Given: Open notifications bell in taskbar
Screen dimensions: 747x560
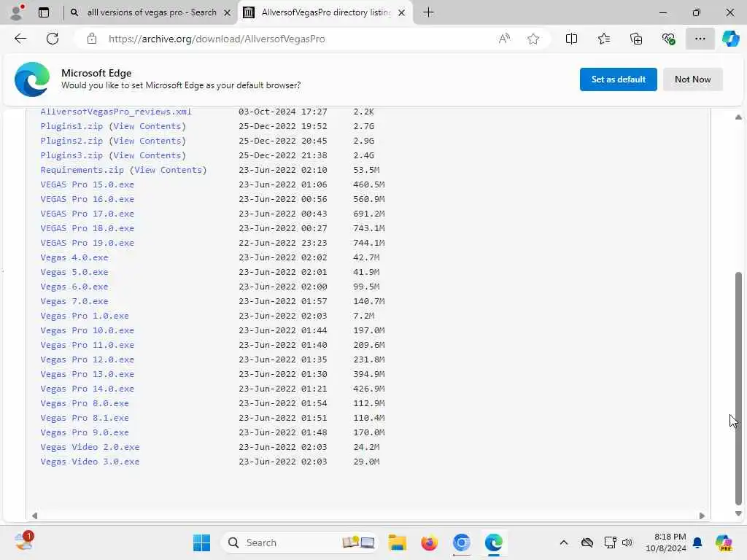Looking at the screenshot, I should [x=697, y=542].
